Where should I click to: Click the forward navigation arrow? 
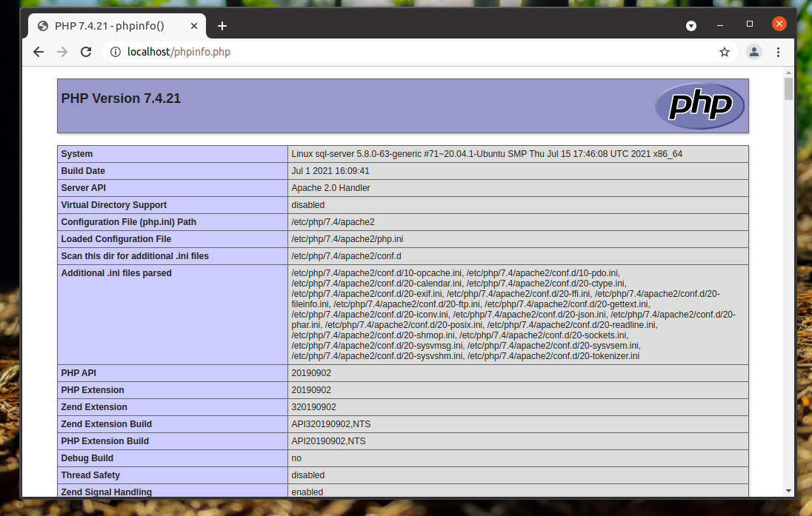[62, 52]
